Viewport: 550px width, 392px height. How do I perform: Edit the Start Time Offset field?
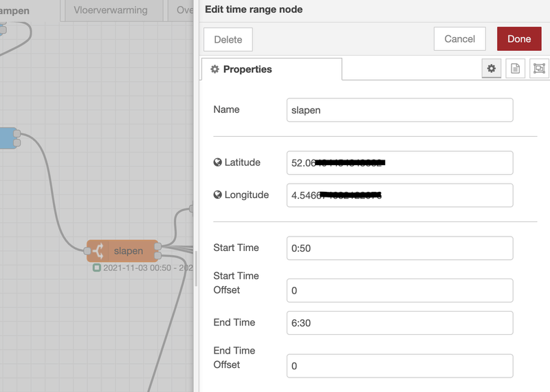click(x=400, y=291)
